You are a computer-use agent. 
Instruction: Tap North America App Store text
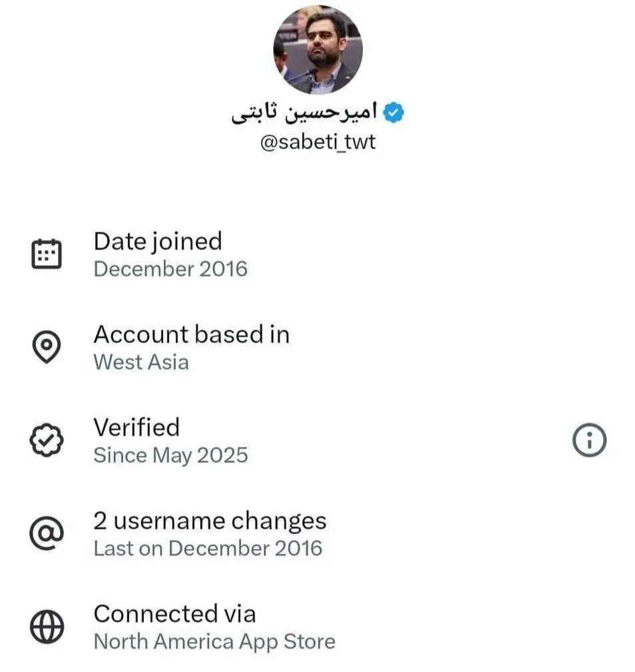(x=214, y=642)
